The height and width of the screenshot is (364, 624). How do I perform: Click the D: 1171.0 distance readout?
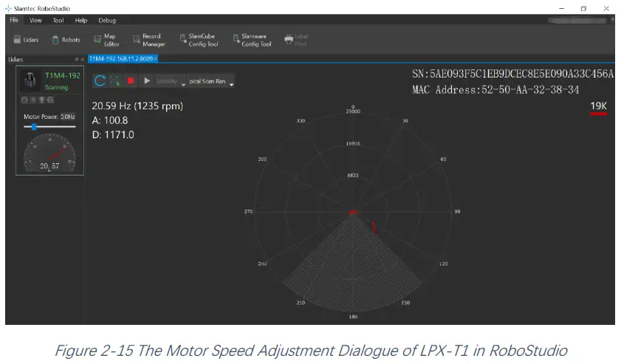tap(113, 134)
